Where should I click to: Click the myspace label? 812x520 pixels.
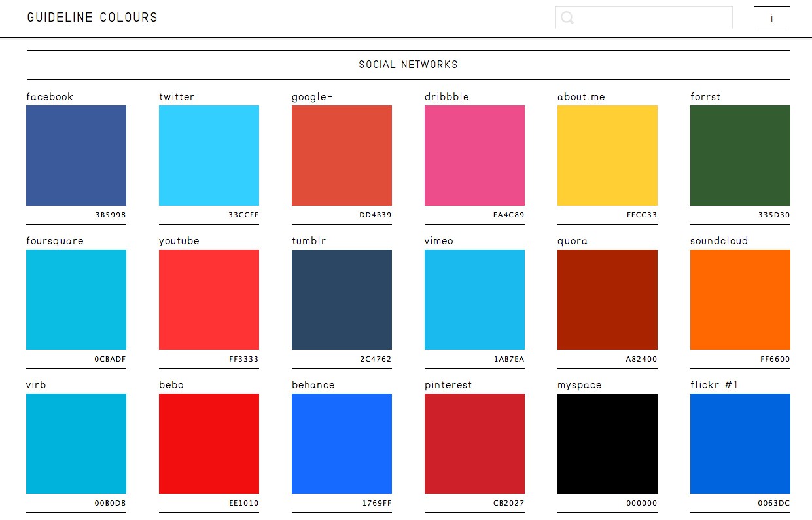click(580, 385)
